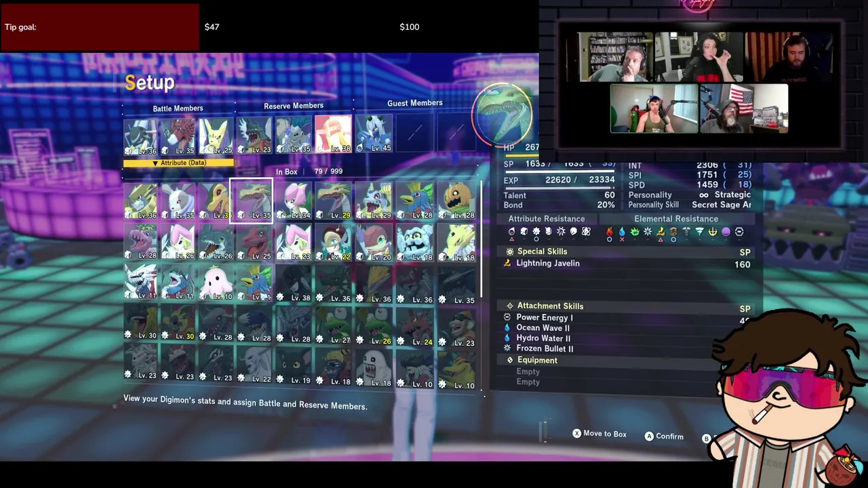The width and height of the screenshot is (868, 488).
Task: Pick the red dinosaur Lv. 25 Digimon
Action: pos(255,243)
